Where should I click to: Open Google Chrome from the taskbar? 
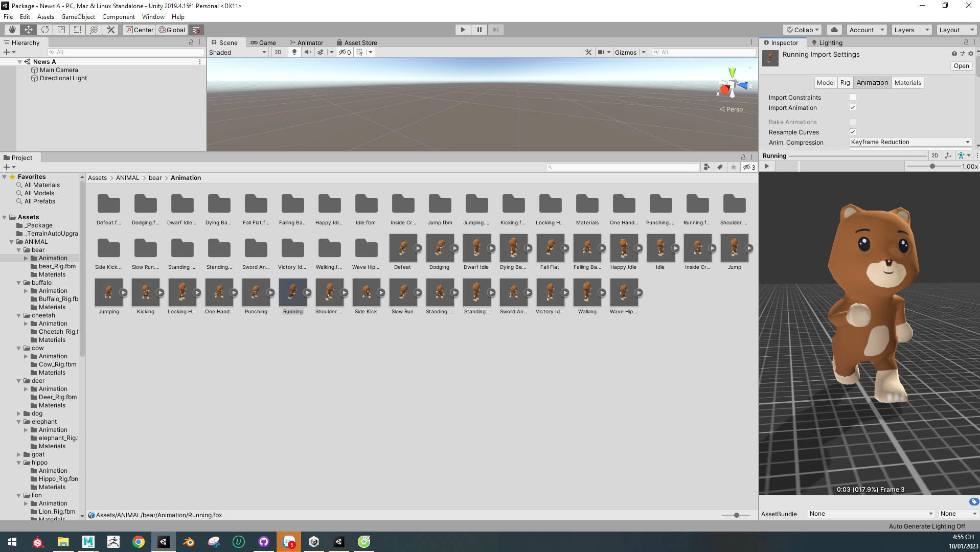138,542
